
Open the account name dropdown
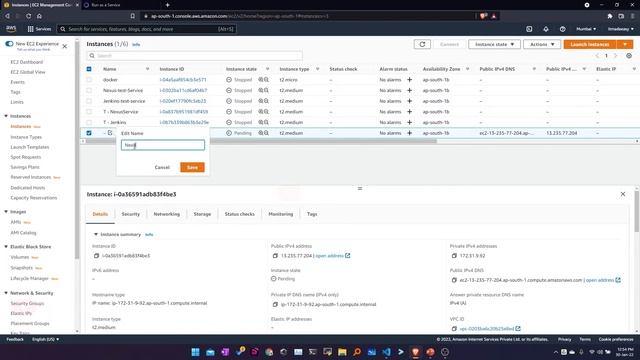click(x=620, y=29)
